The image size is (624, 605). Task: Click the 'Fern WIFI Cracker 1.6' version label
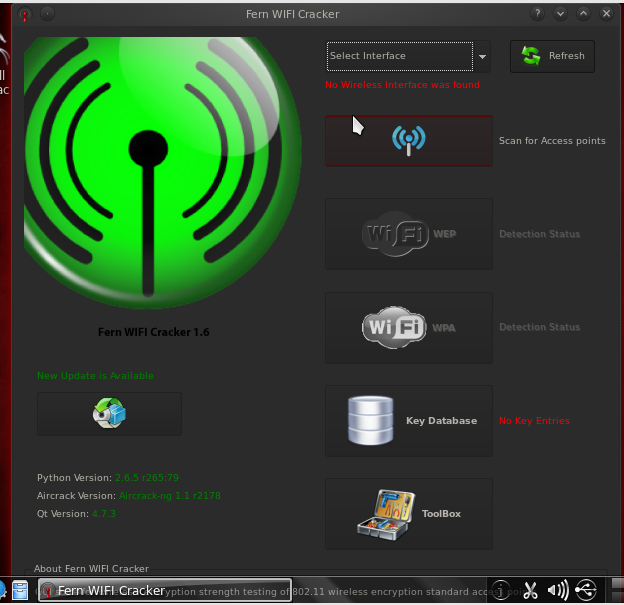154,332
